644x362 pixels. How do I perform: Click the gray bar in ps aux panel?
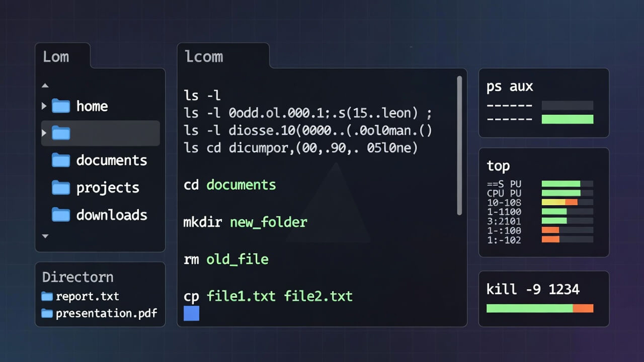coord(568,105)
